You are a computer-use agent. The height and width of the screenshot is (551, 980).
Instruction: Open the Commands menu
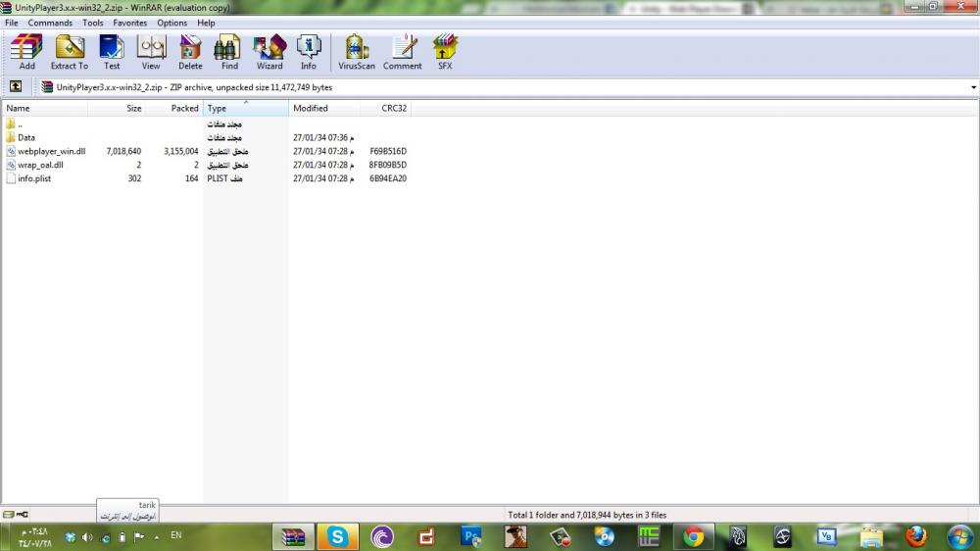(x=50, y=23)
